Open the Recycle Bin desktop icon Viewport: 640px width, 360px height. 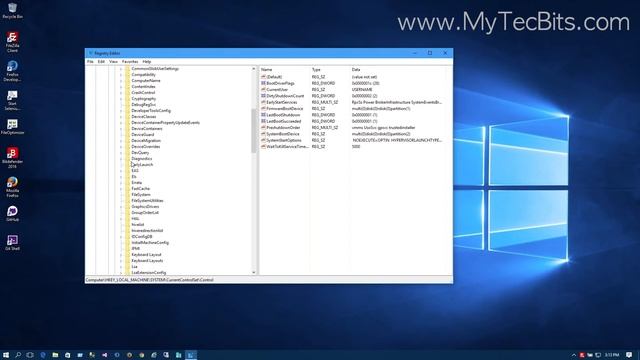pos(12,11)
